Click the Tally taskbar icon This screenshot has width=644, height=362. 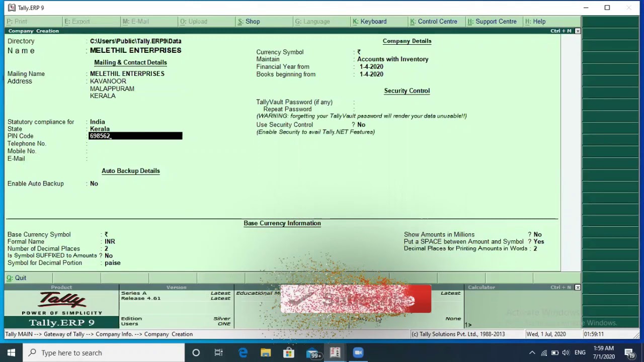click(x=335, y=353)
